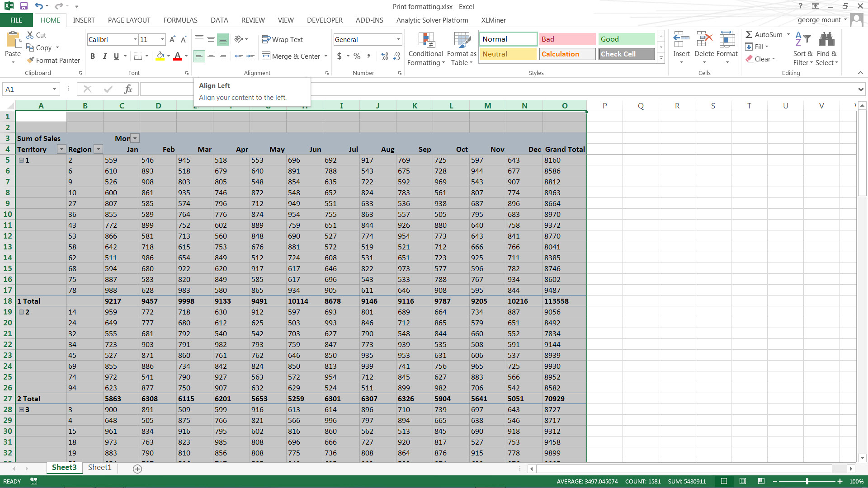Click the Format Painter brush icon
The image size is (868, 488).
point(30,60)
